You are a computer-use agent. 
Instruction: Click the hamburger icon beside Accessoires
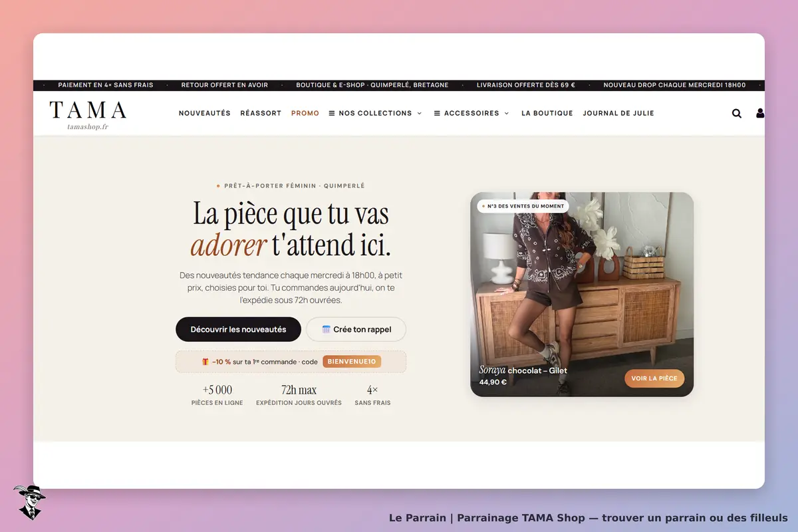tap(437, 113)
